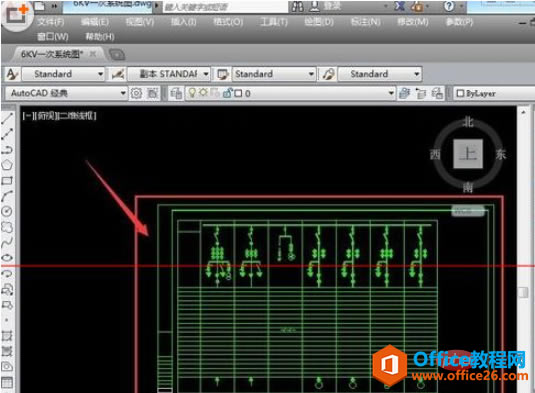Open the Help question mark icon
Viewport: 535px width, 393px height.
tap(449, 6)
